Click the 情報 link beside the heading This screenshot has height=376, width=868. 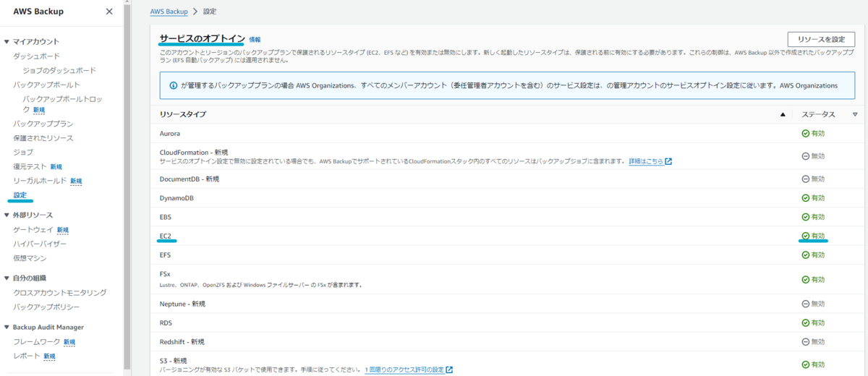255,40
